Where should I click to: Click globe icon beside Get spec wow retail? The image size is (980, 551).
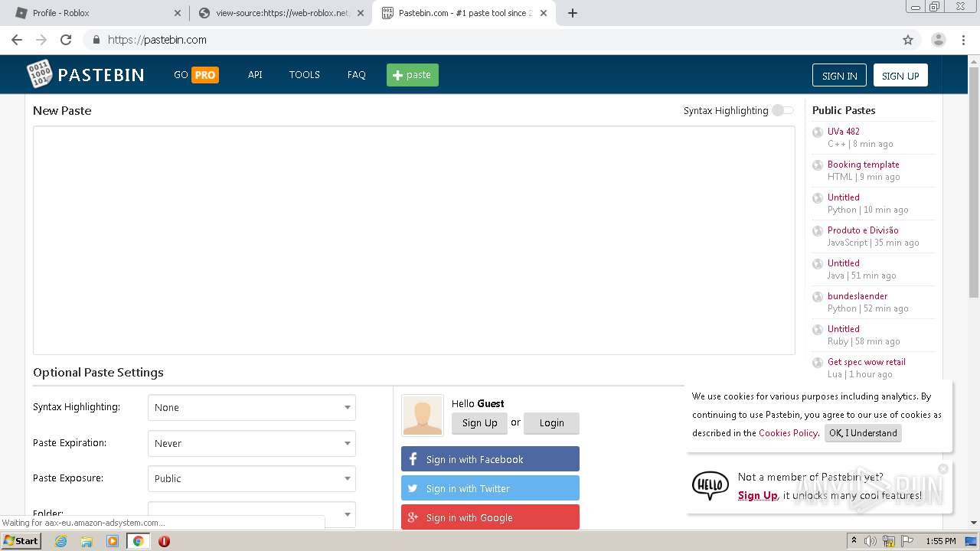coord(818,363)
